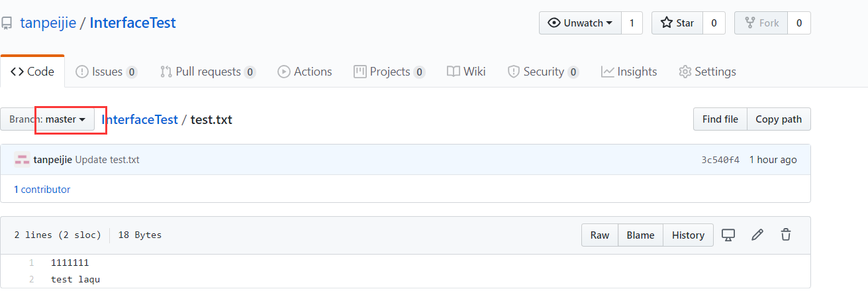Select line number 2

[31, 280]
